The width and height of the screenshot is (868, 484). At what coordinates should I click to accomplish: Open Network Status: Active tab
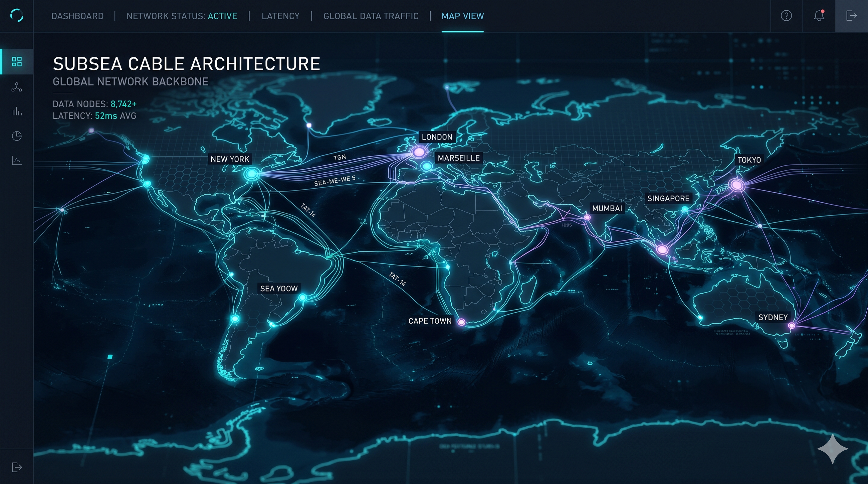coord(182,16)
